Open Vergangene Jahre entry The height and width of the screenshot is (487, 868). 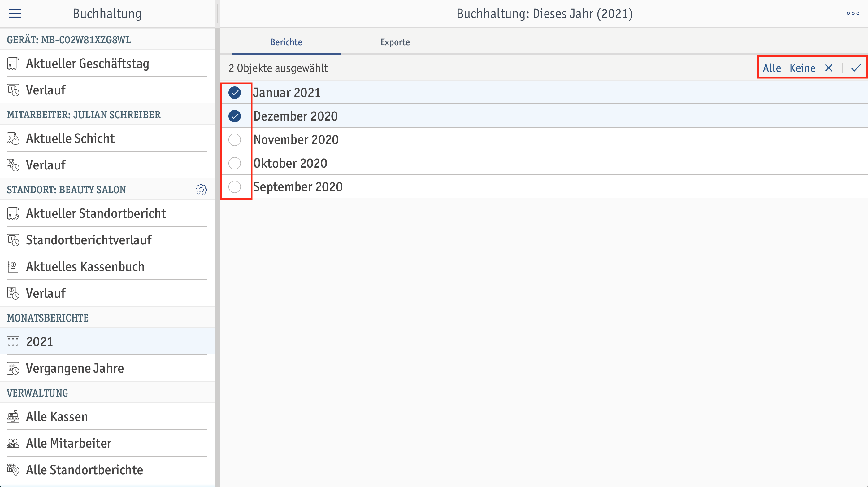click(107, 368)
